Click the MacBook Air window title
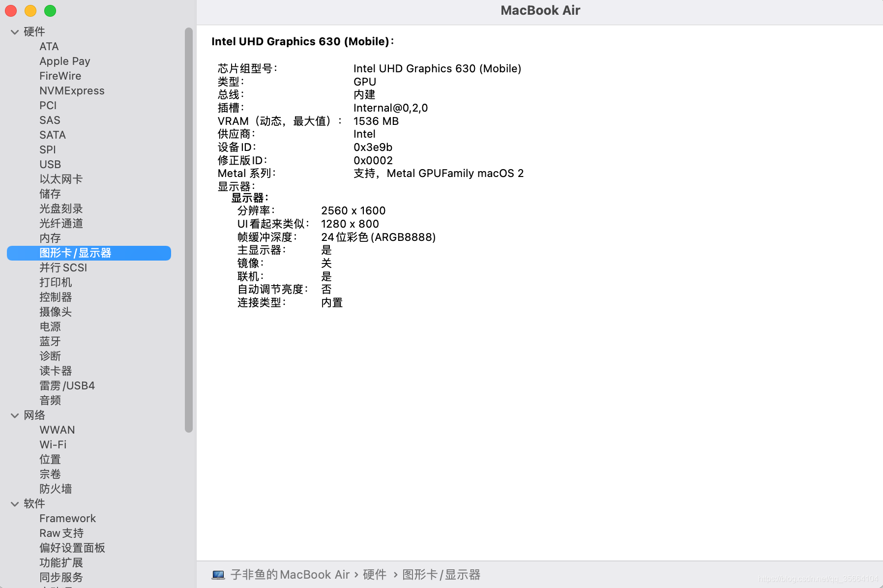883x588 pixels. pos(540,10)
